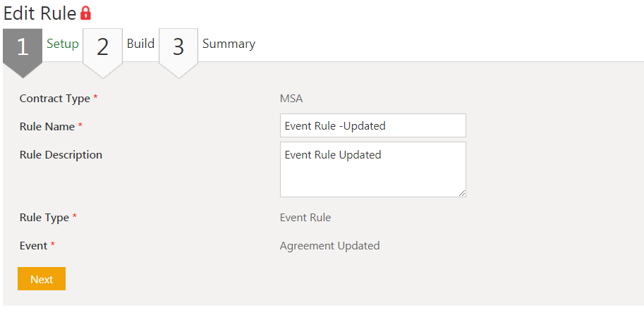Select the step 1 number badge
Viewport: 644px width, 322px height.
(x=23, y=47)
